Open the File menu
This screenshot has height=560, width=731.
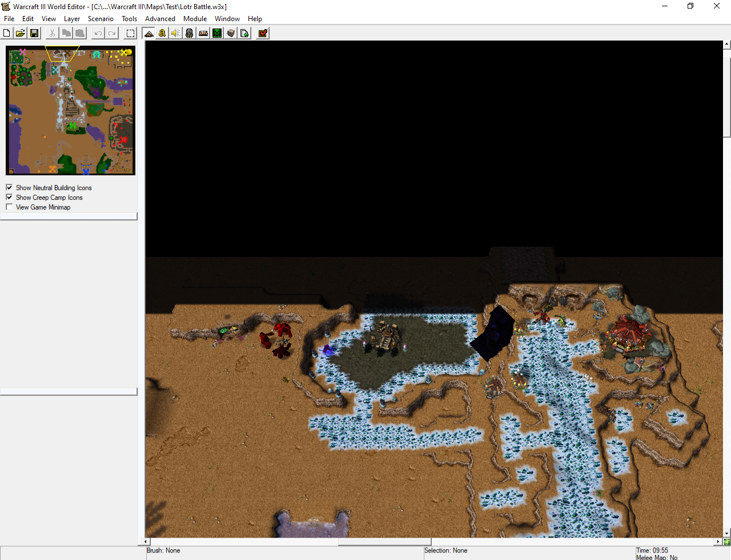click(9, 19)
